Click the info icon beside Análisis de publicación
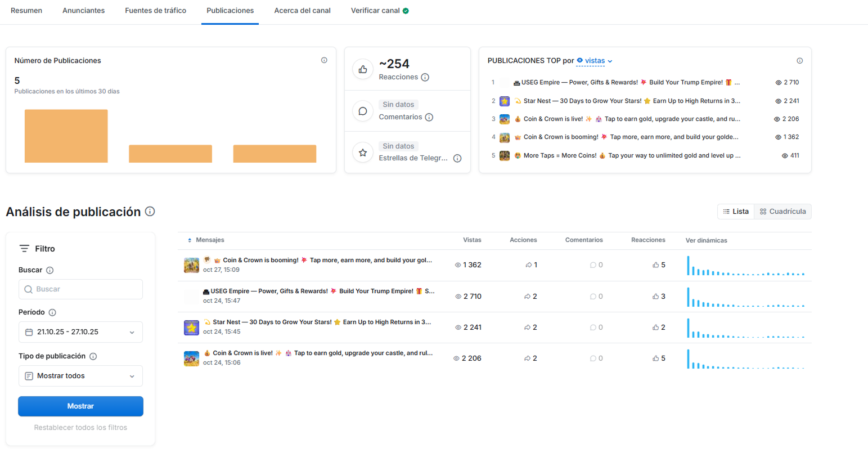The height and width of the screenshot is (453, 868). click(x=150, y=212)
